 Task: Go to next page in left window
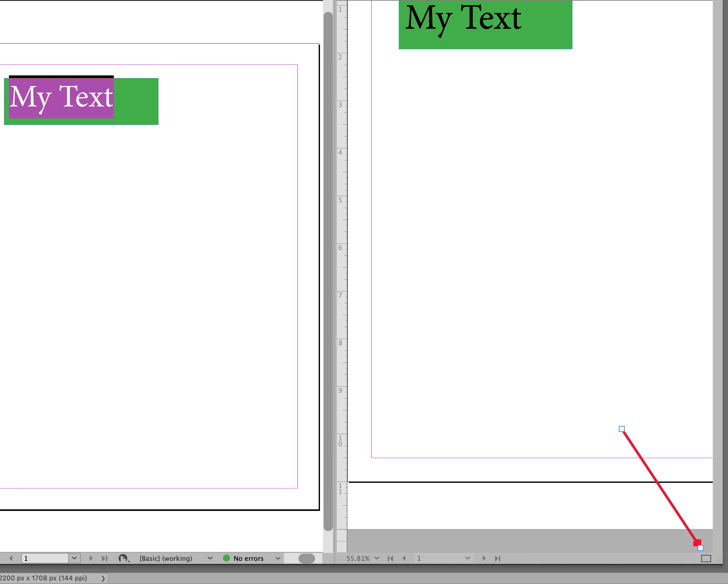pyautogui.click(x=91, y=558)
